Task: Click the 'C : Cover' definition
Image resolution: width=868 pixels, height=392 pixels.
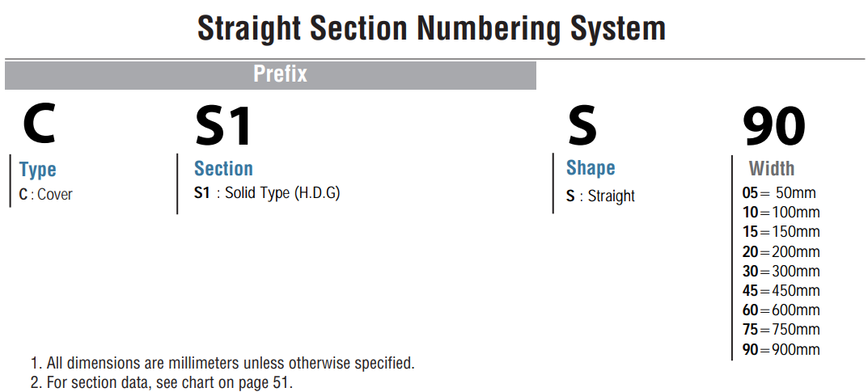Action: pos(45,195)
